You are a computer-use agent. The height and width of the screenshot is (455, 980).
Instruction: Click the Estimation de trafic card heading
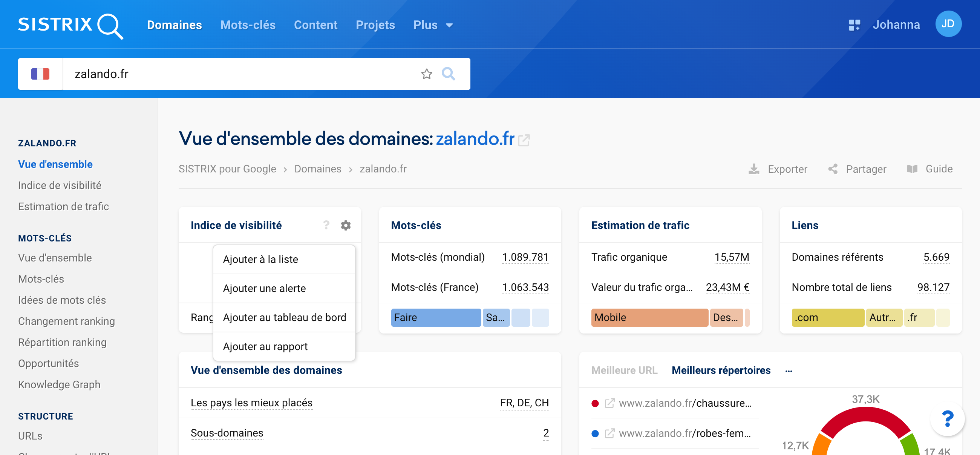tap(640, 225)
